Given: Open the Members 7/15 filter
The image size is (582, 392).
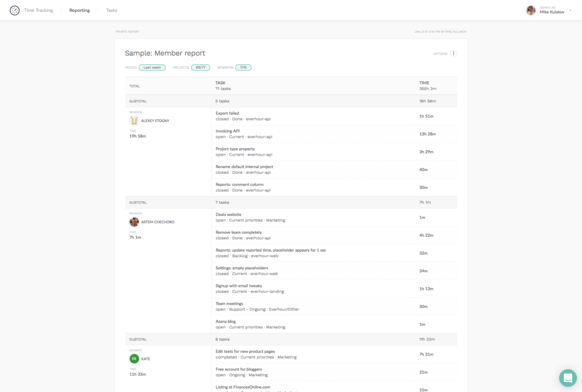Looking at the screenshot, I should tap(243, 67).
